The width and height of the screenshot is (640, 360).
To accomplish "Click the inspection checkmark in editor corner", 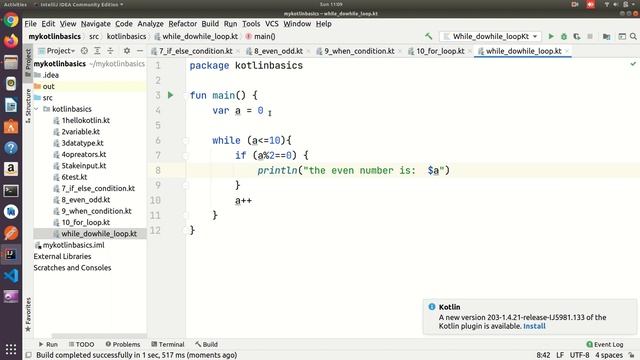I will click(633, 64).
